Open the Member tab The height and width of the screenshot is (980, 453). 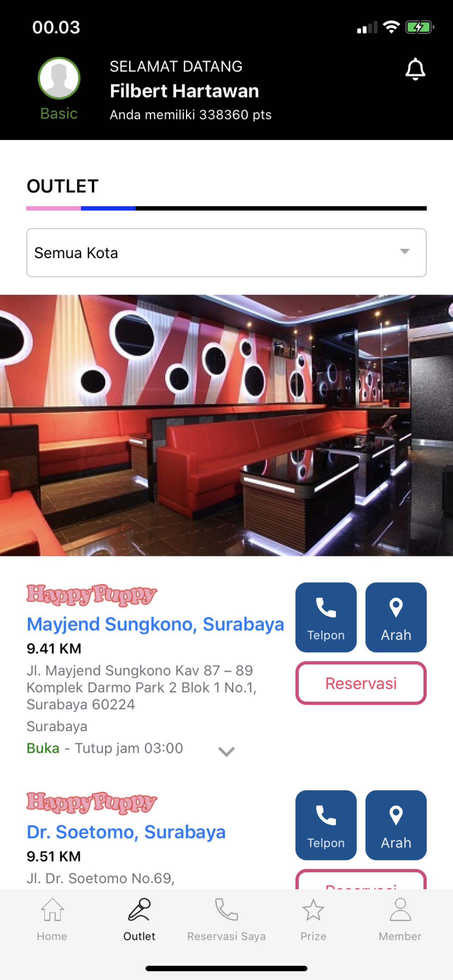click(x=400, y=919)
